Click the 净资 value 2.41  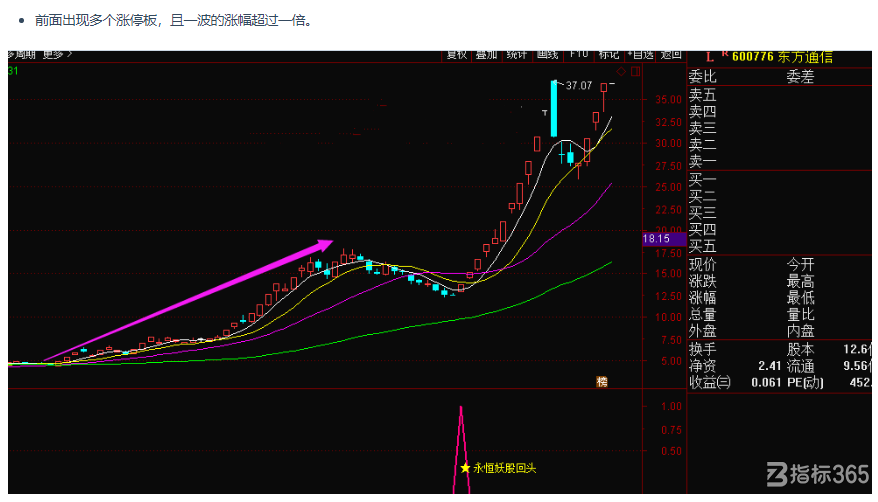(769, 366)
